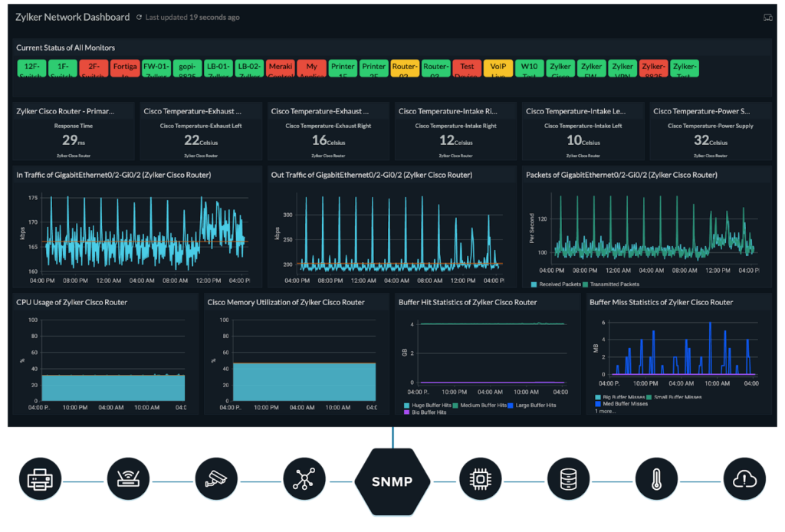Open the network topology nodes icon
Image resolution: width=785 pixels, height=532 pixels.
304,481
